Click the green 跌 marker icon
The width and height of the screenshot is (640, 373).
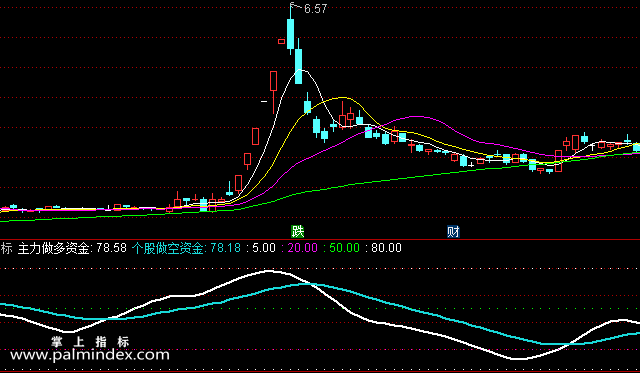click(298, 231)
